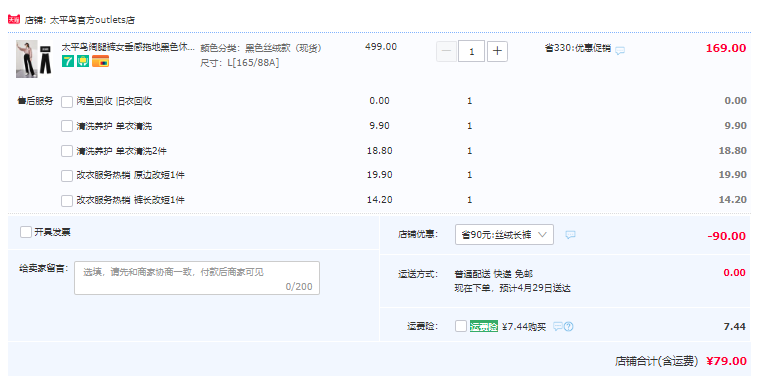
Task: Click the quantity input showing 1
Action: pyautogui.click(x=471, y=51)
